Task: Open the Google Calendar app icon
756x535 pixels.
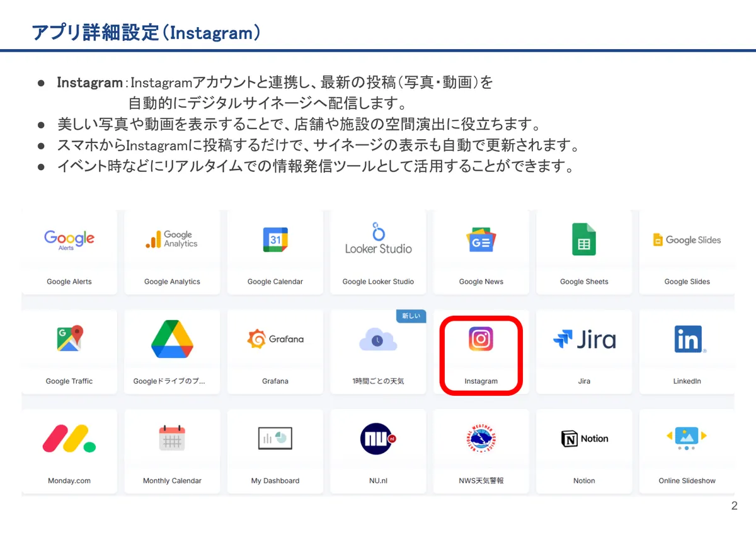Action: coord(275,239)
